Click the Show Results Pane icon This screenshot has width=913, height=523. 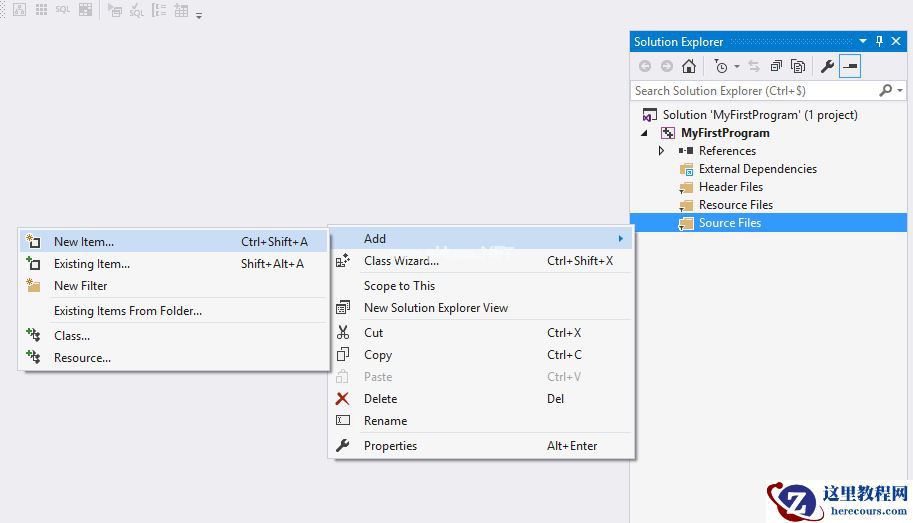point(85,9)
